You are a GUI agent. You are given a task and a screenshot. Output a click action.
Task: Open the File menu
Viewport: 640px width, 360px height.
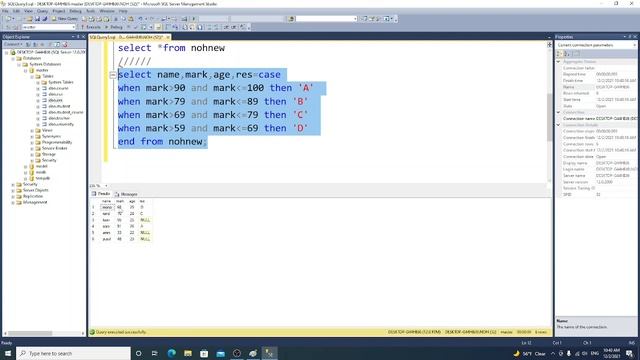[x=5, y=11]
